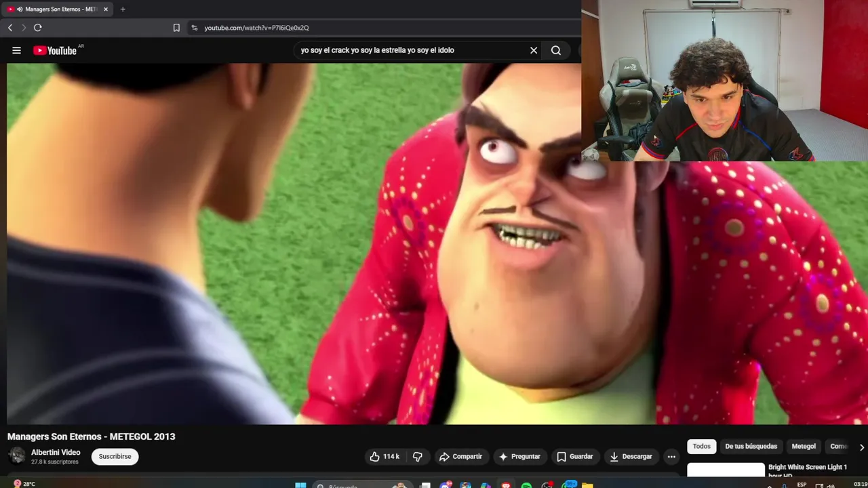Click the 27.8 k suscriptores text
The height and width of the screenshot is (488, 868).
pyautogui.click(x=55, y=462)
